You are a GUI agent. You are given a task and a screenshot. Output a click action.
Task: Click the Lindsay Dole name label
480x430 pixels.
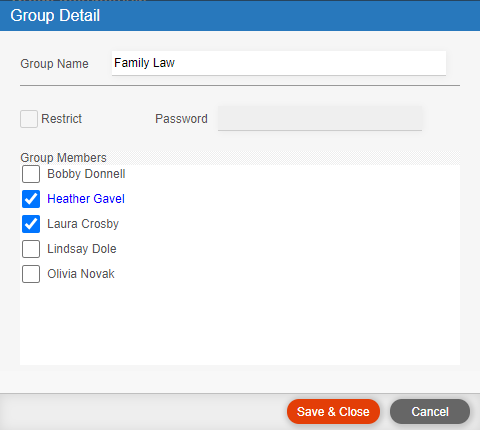[82, 249]
